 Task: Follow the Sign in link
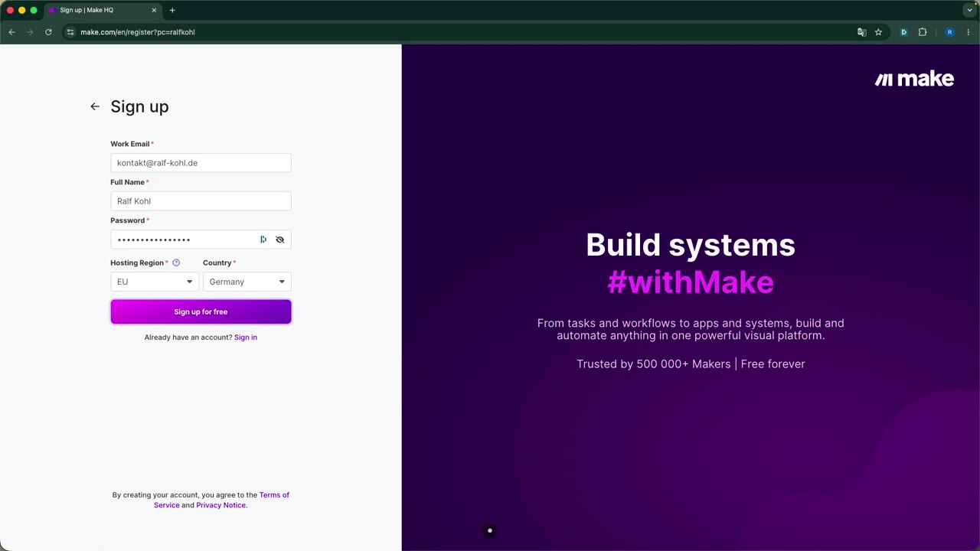[x=246, y=337]
